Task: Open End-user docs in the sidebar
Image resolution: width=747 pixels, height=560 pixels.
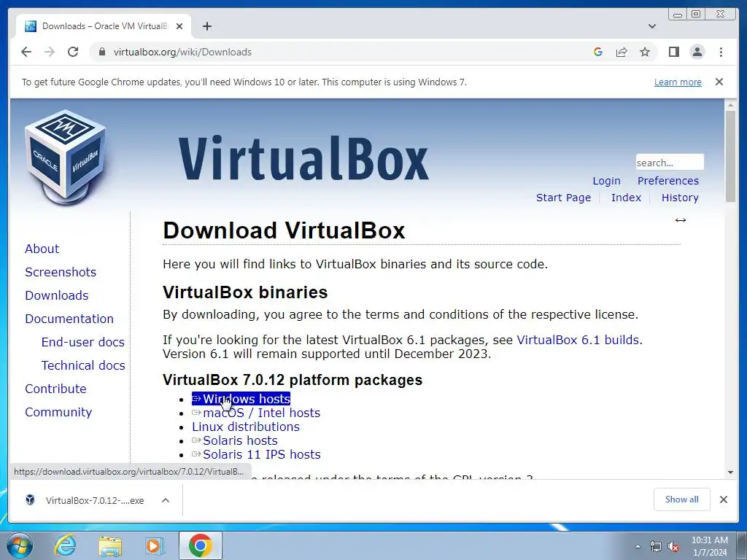Action: pyautogui.click(x=83, y=342)
